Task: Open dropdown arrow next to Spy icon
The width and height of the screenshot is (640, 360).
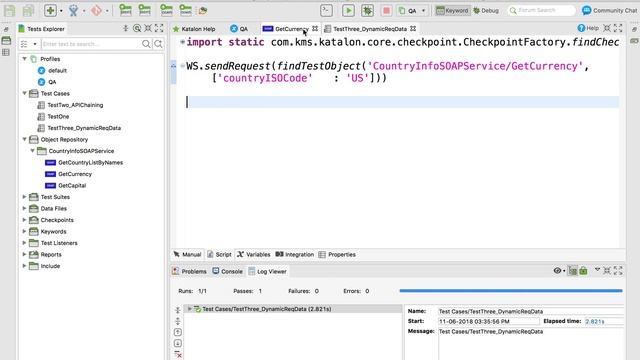Action: (x=84, y=11)
